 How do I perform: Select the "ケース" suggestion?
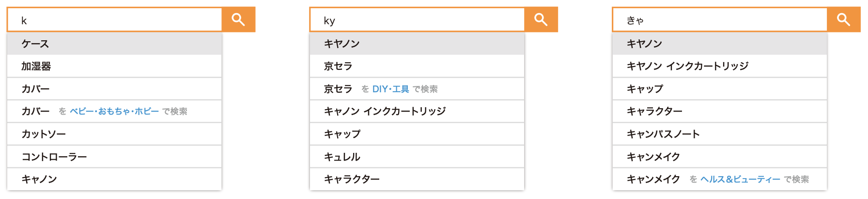pyautogui.click(x=114, y=44)
